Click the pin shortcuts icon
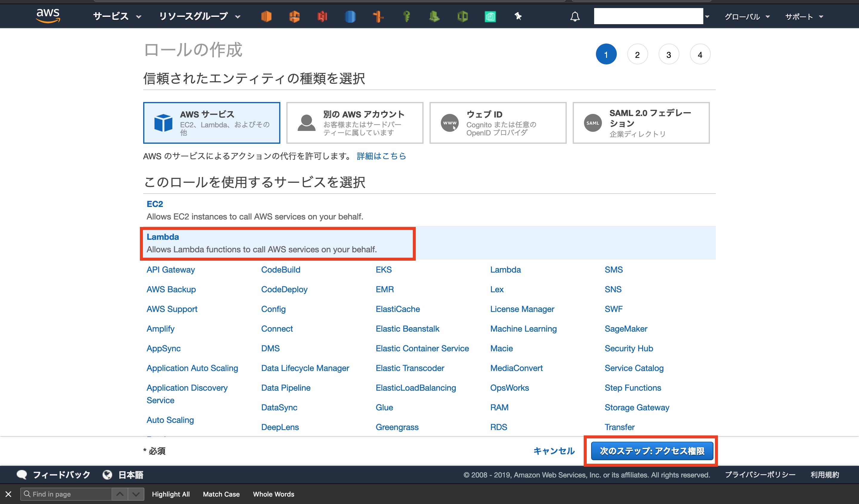This screenshot has width=859, height=504. pos(518,16)
